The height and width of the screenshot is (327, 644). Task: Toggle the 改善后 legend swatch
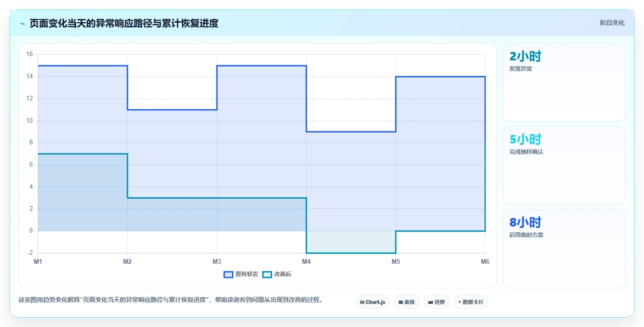[x=267, y=274]
